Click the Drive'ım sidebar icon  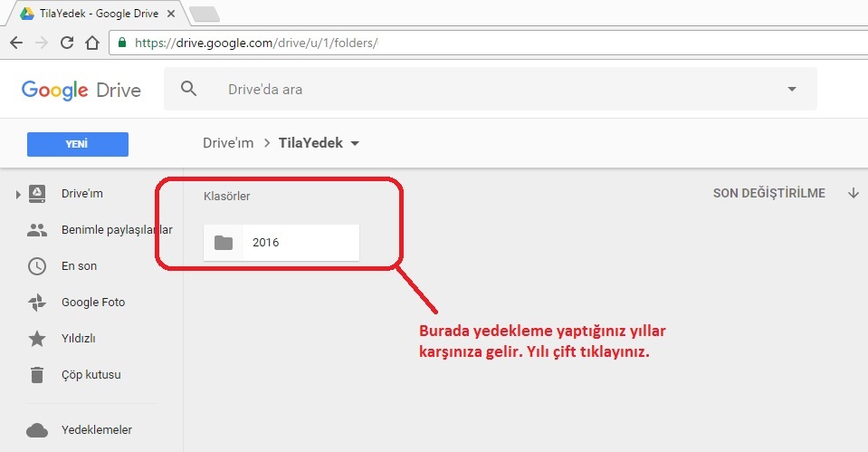37,194
